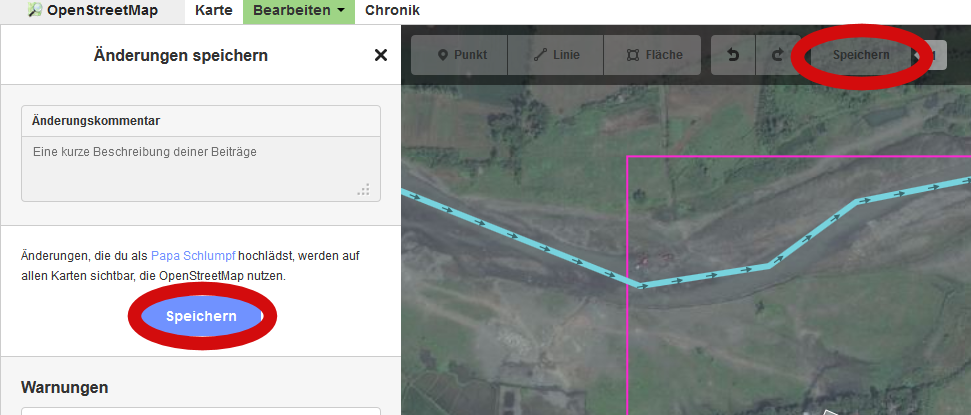The height and width of the screenshot is (415, 971).
Task: Redo the last undone edit
Action: click(x=777, y=55)
